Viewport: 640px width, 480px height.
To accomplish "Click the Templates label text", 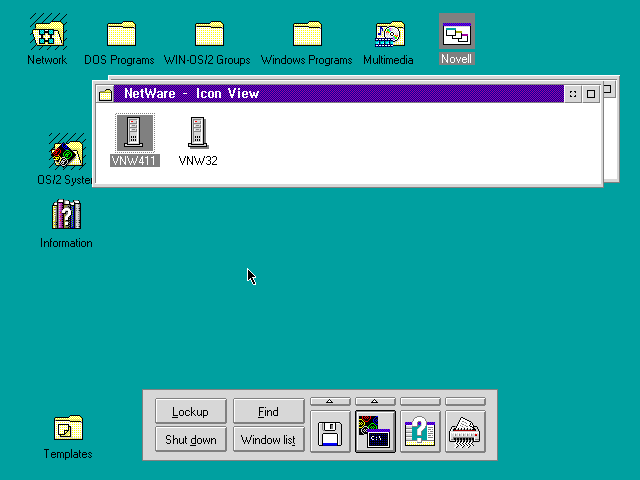I will point(68,454).
